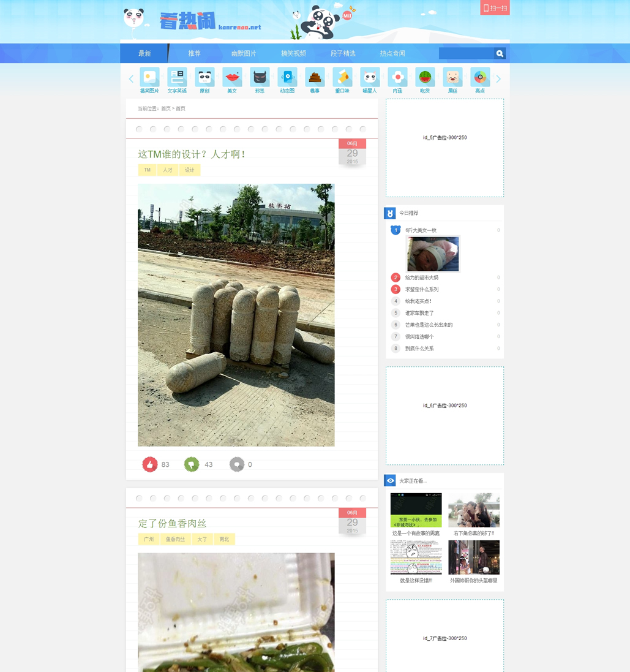Open the 幽默图片 nav tab

244,53
